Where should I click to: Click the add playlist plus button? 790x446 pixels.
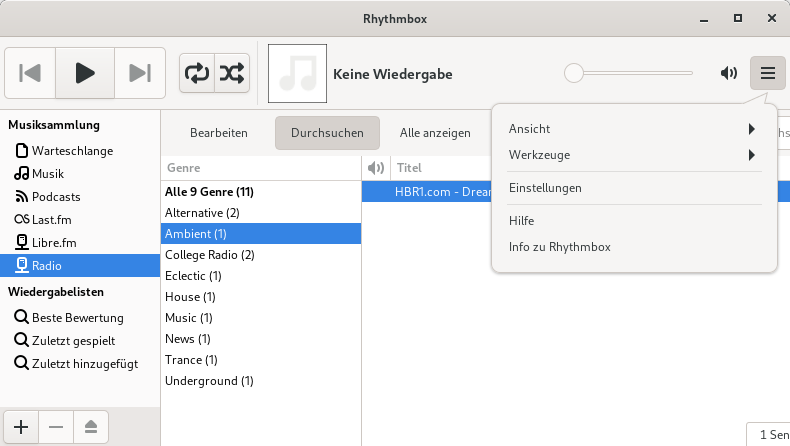coord(21,427)
